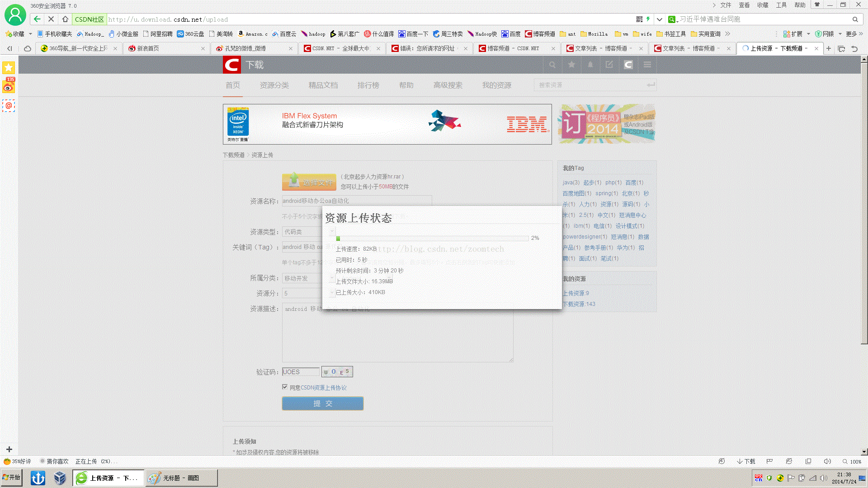The width and height of the screenshot is (868, 488).
Task: Click the 选择文件 button
Action: (x=309, y=182)
